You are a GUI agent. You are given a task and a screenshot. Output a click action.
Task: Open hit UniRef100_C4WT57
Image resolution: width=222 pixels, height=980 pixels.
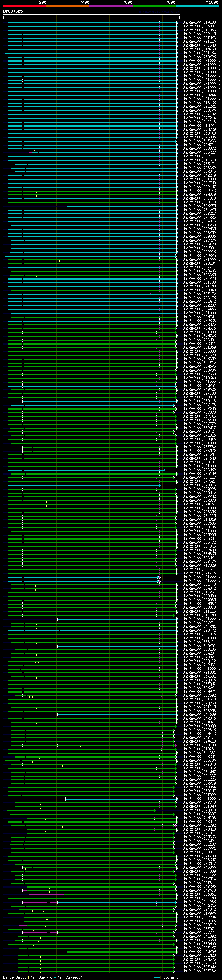click(x=199, y=504)
